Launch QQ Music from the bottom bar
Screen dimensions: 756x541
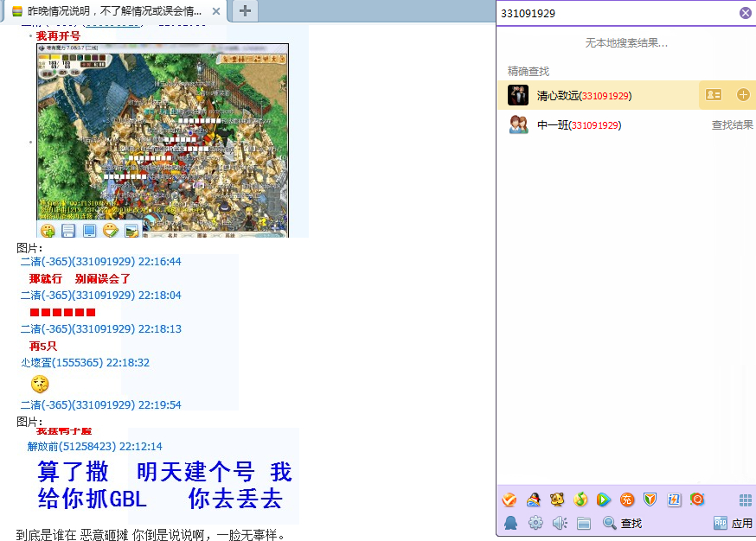tap(580, 500)
